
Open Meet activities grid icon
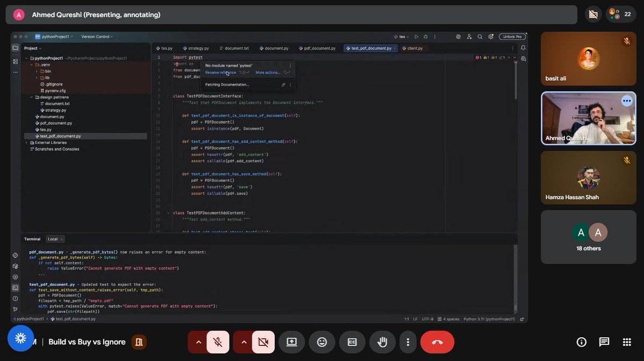627,342
